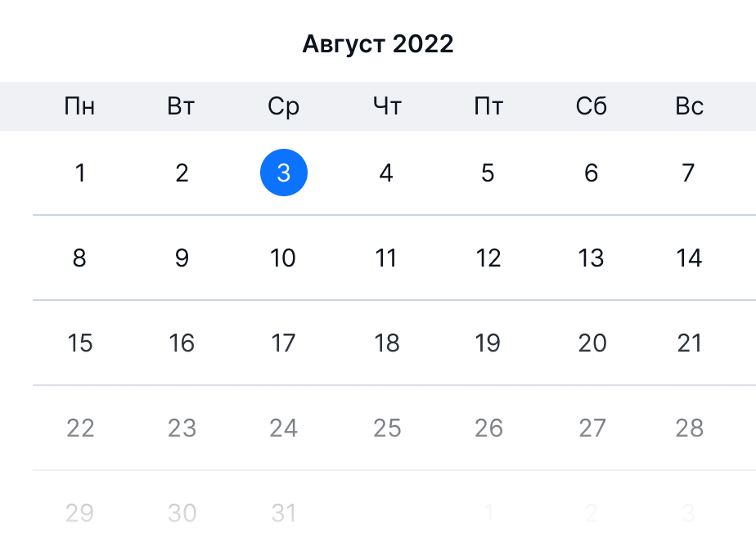Viewport: 756px width, 556px height.
Task: Pick date 6 on Saturday column
Action: click(x=591, y=173)
